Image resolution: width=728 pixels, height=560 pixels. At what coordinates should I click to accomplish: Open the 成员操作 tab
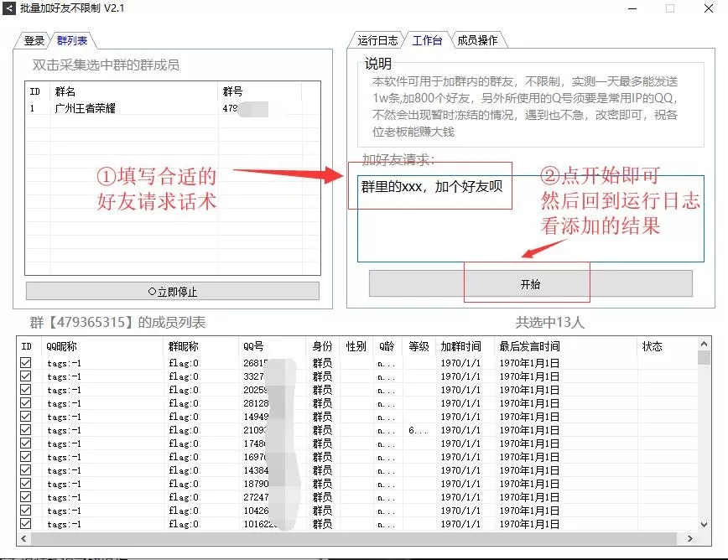[x=477, y=41]
